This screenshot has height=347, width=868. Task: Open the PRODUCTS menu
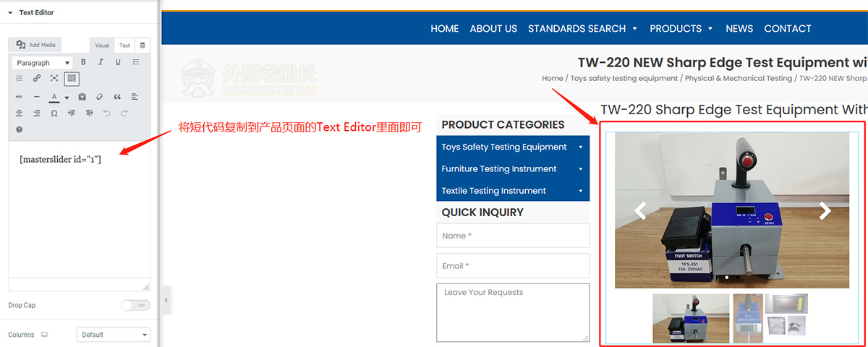[x=681, y=28]
